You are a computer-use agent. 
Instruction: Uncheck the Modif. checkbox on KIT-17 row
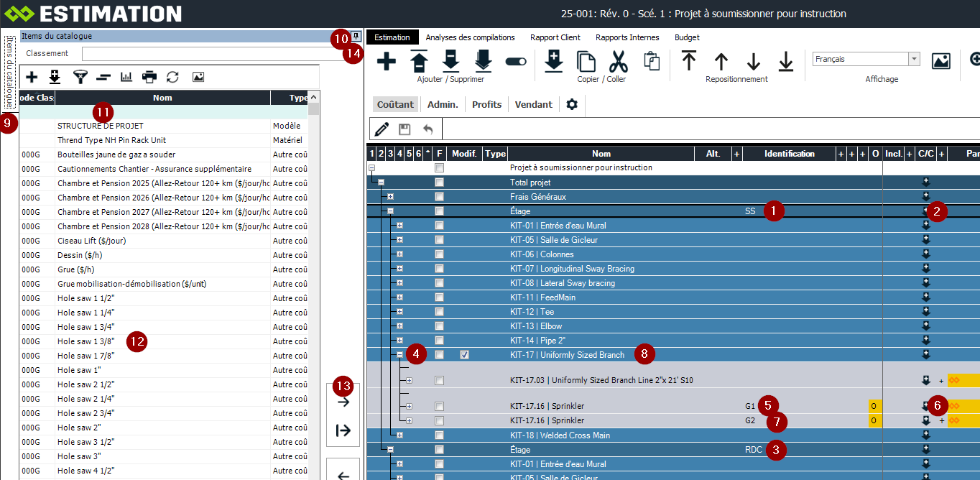coord(464,355)
